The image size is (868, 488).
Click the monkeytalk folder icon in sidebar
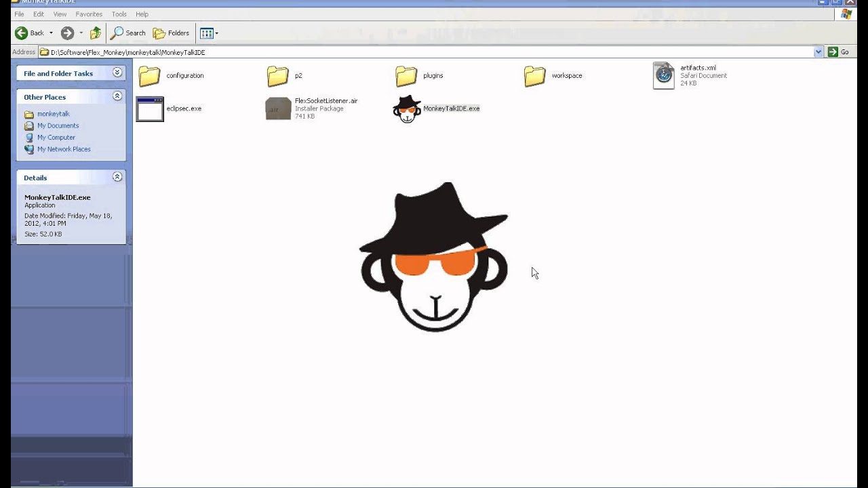29,114
